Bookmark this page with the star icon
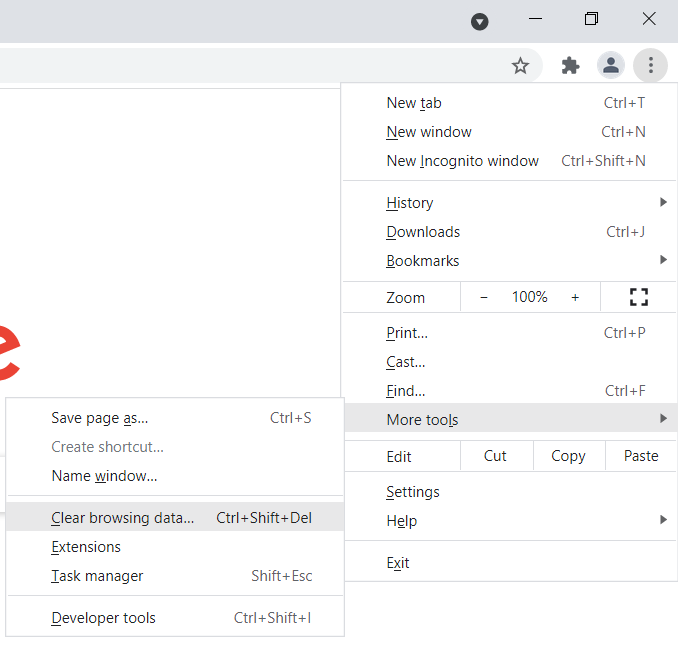Screen dimensions: 678x672 520,66
